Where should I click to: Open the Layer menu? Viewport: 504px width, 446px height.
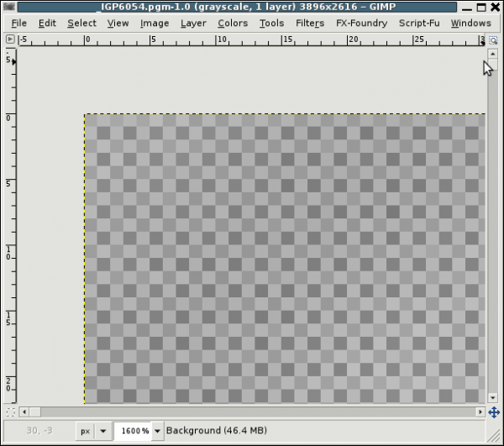tap(193, 24)
